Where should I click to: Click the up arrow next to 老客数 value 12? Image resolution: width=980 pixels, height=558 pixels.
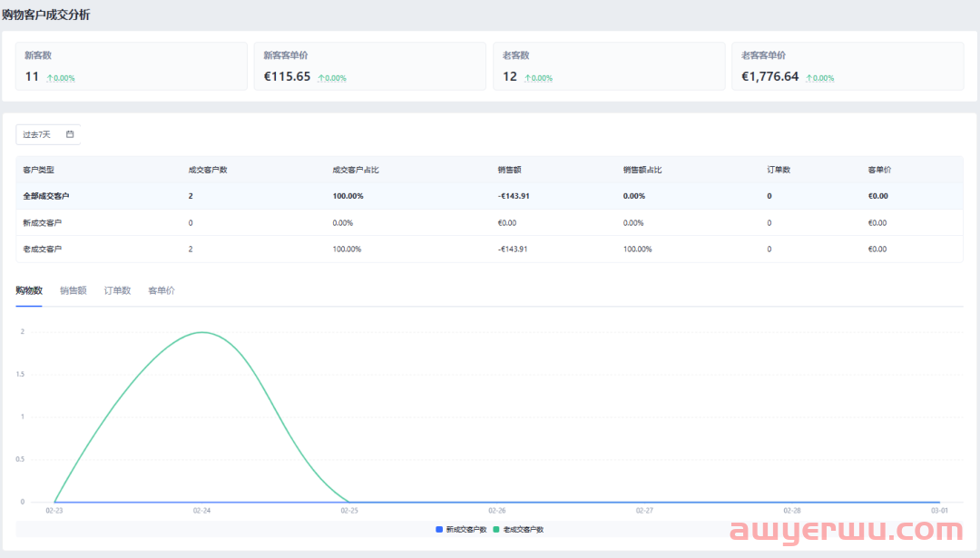[x=526, y=78]
